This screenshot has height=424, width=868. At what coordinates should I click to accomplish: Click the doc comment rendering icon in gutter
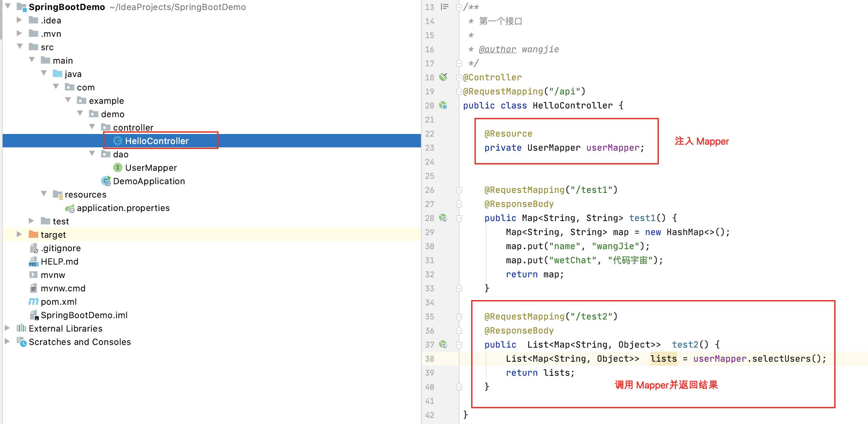(444, 7)
